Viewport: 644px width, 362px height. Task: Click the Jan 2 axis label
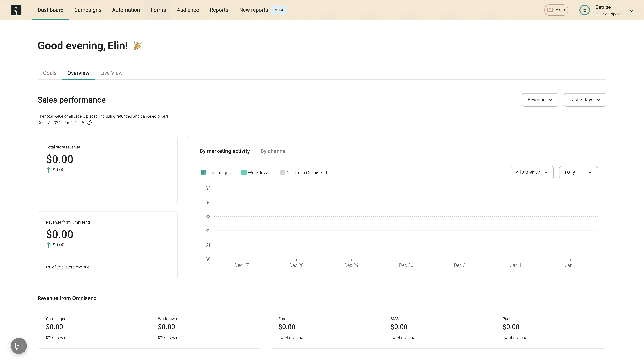point(570,265)
